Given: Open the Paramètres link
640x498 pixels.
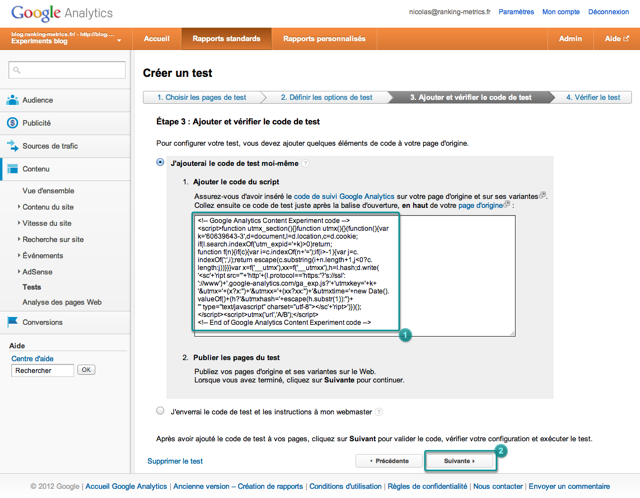Looking at the screenshot, I should click(x=516, y=12).
